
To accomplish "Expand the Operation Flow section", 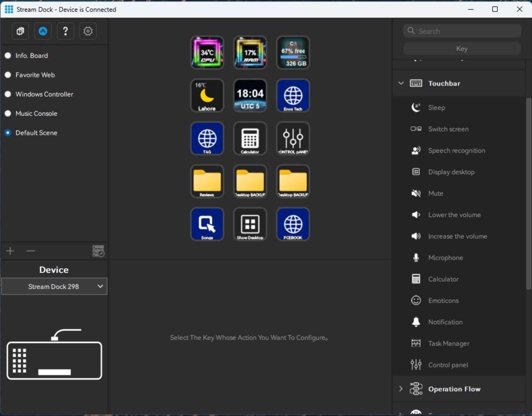I will 400,388.
